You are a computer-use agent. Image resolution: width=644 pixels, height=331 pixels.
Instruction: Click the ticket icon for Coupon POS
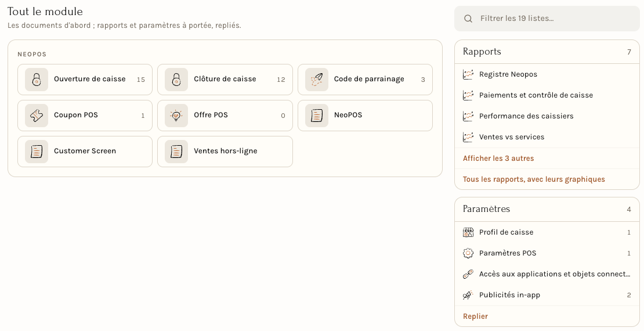coord(37,116)
